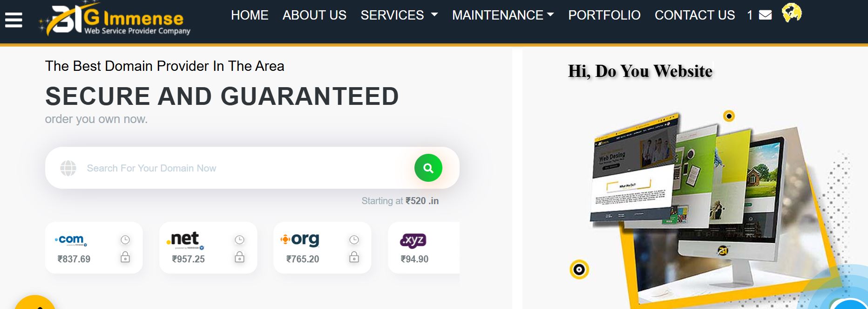
Task: Focus the Search For Your Domain field
Action: (x=242, y=168)
